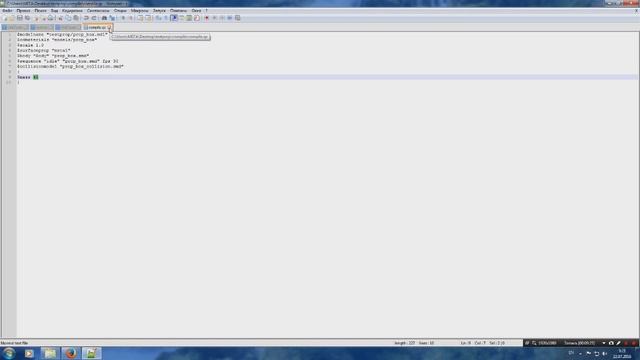640x360 pixels.
Task: Click Run macro multiple times icon
Action: tap(230, 18)
